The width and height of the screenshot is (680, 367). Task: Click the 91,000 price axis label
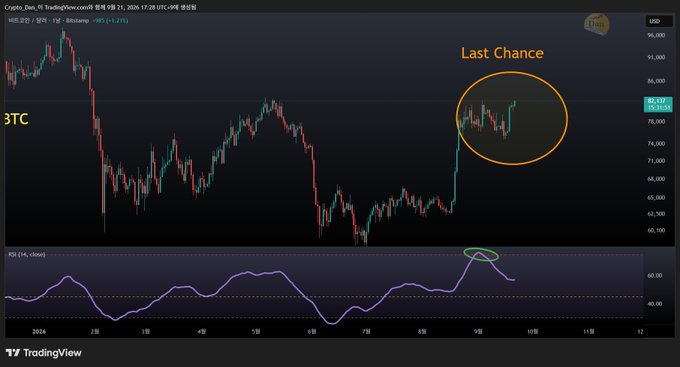656,57
